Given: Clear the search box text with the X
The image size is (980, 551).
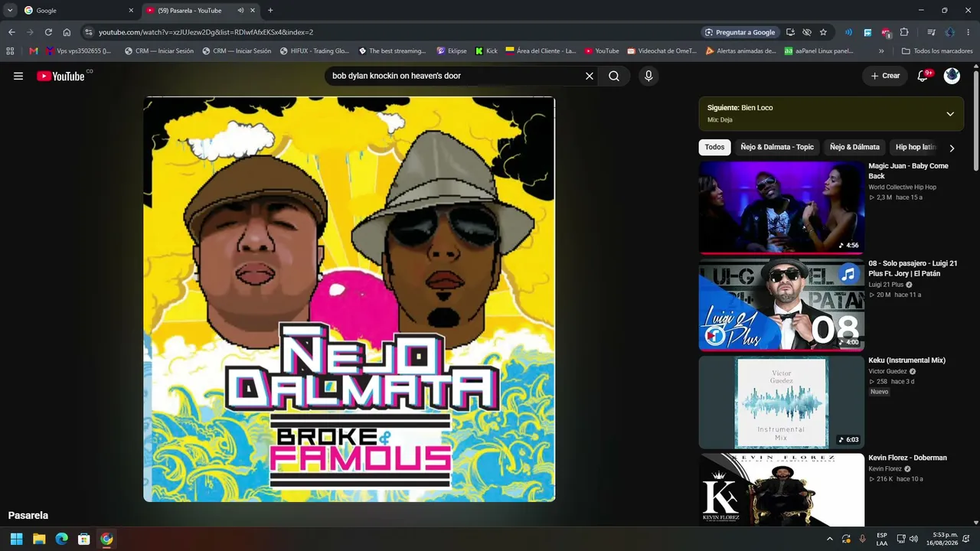Looking at the screenshot, I should point(590,76).
